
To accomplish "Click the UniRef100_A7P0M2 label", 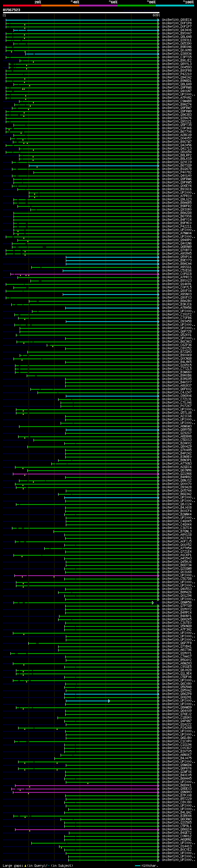I will 177,98.
